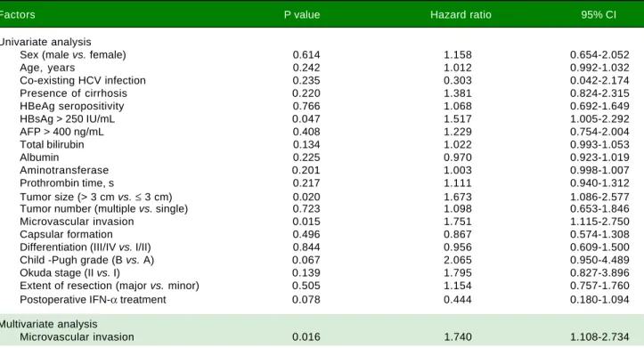
Task: Click the 'Albumin' row label
Action: point(39,158)
